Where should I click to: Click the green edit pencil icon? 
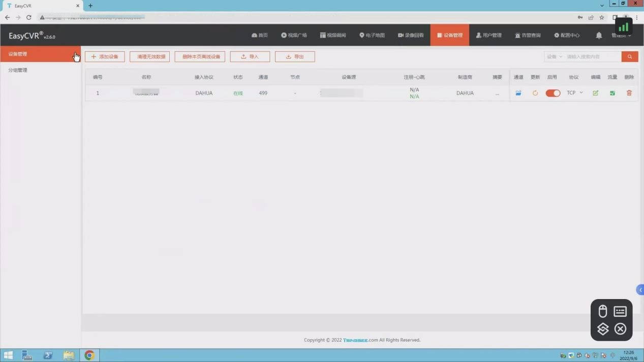[x=596, y=93]
